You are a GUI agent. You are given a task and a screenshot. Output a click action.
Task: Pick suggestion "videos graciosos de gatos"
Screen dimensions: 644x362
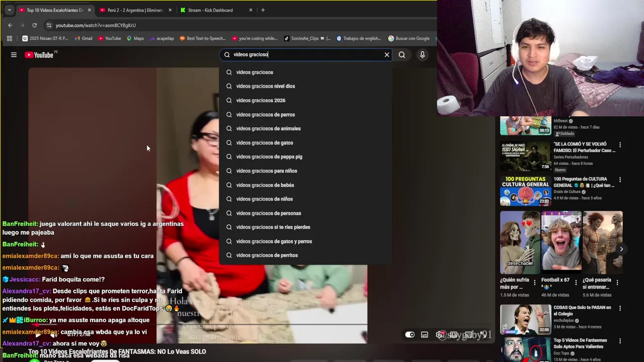(305, 143)
